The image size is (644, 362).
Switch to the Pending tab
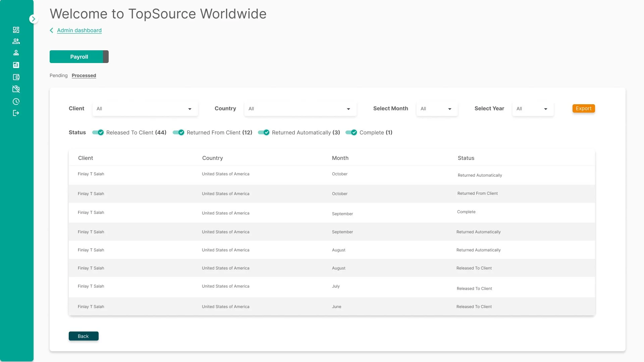(x=58, y=75)
